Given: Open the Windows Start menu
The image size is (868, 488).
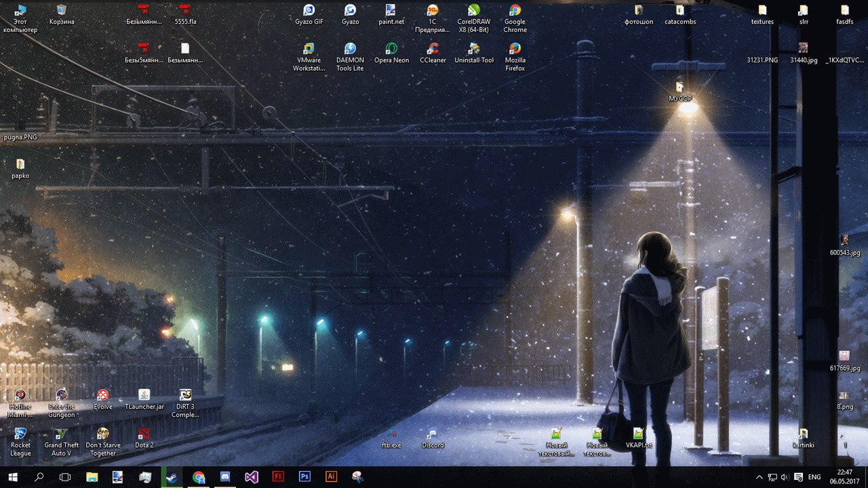Looking at the screenshot, I should click(12, 477).
